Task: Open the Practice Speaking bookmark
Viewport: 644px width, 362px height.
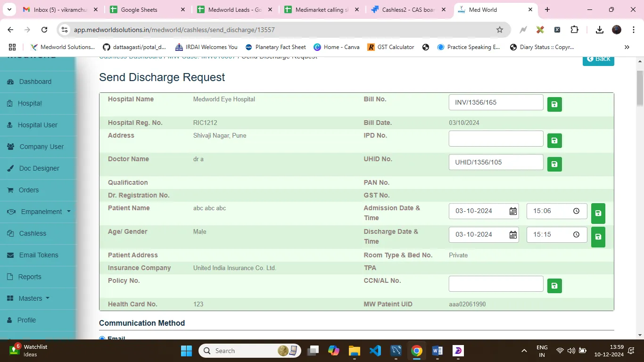Action: (x=469, y=47)
